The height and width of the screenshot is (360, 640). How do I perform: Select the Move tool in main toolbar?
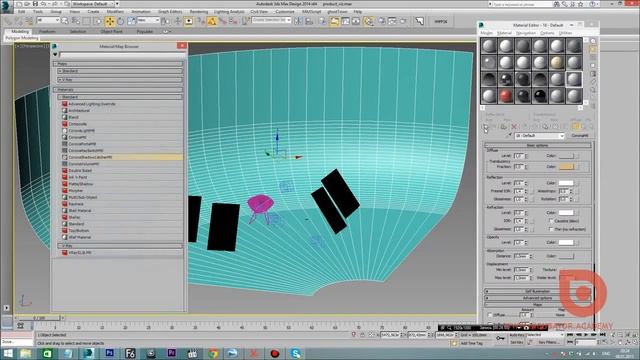point(109,21)
